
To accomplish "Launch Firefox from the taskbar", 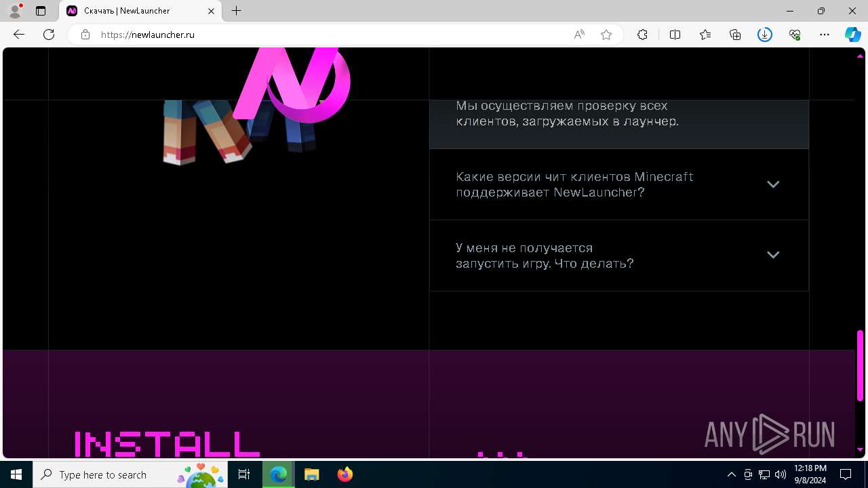I will [x=344, y=474].
